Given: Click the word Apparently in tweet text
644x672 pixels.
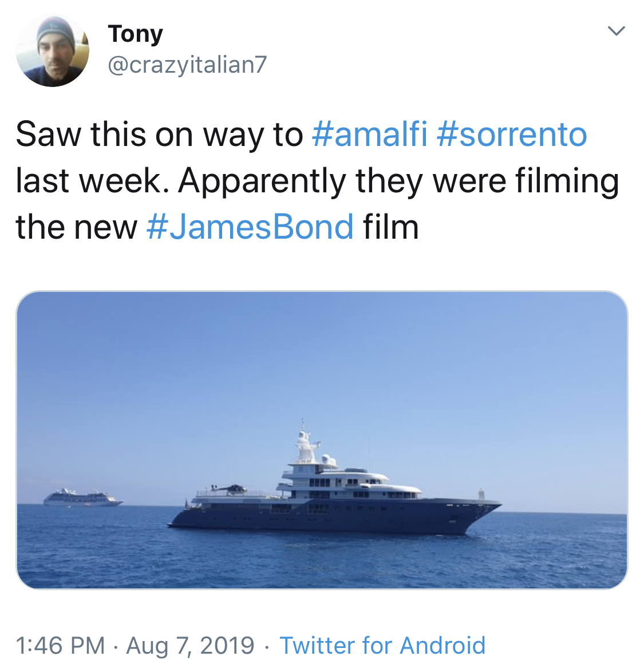Looking at the screenshot, I should 262,181.
